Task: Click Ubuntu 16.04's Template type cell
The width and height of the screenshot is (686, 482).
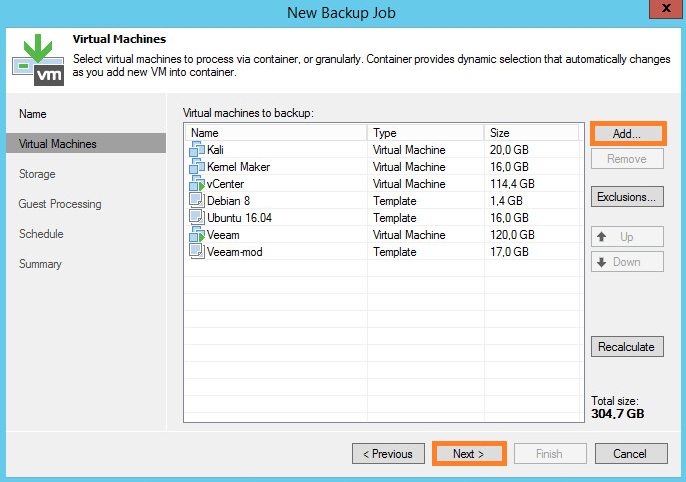Action: pyautogui.click(x=395, y=218)
